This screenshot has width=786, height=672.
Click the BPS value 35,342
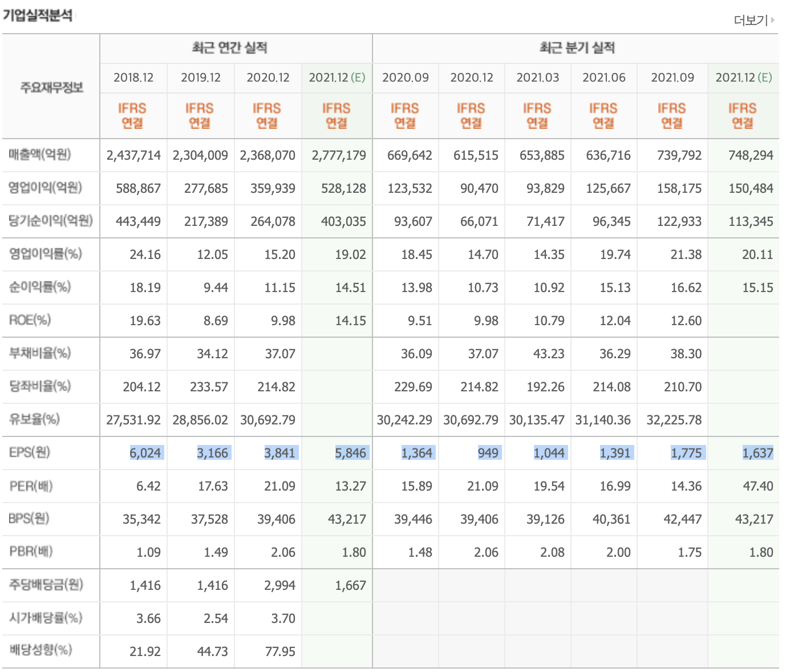tap(142, 519)
